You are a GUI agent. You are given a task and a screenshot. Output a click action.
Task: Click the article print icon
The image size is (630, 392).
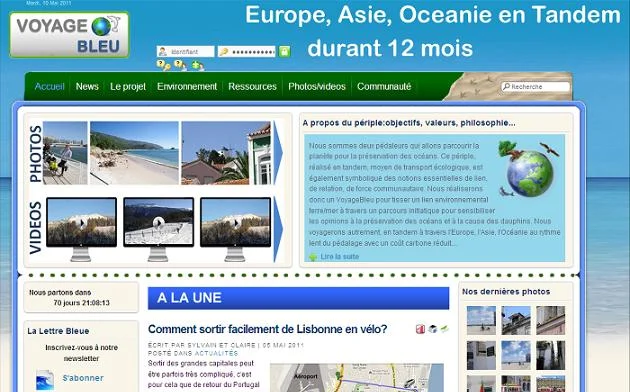coord(432,329)
